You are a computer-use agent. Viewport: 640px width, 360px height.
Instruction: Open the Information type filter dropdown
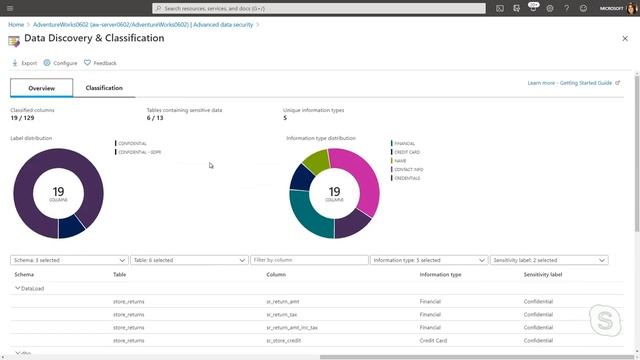click(429, 260)
